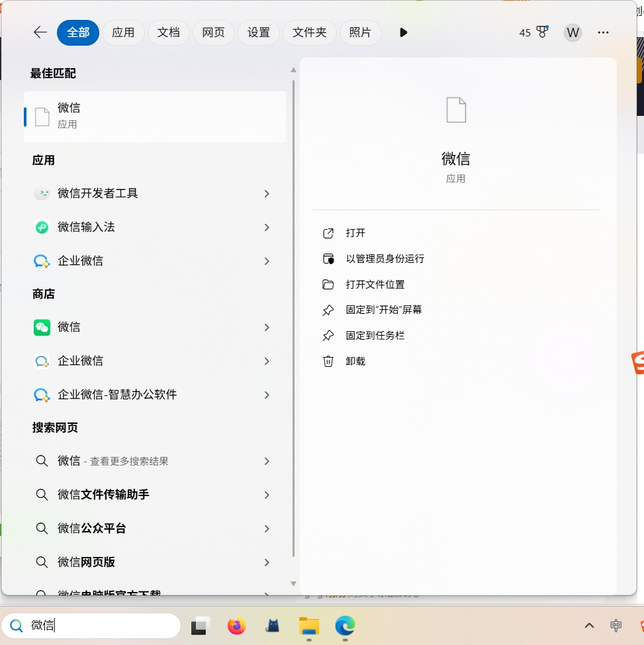Viewport: 644px width, 645px height.
Task: Click 企业微信-智慧办公软件 icon
Action: 42,395
